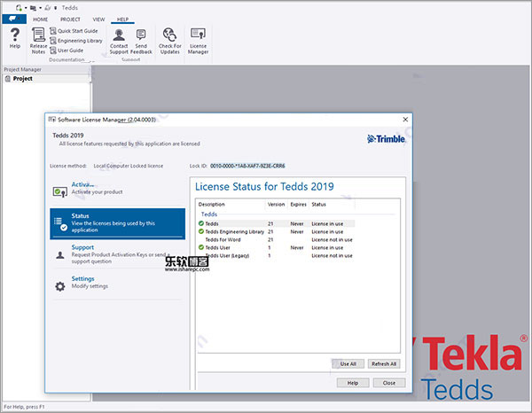532x413 pixels.
Task: Click the Description column header
Action: tap(231, 205)
